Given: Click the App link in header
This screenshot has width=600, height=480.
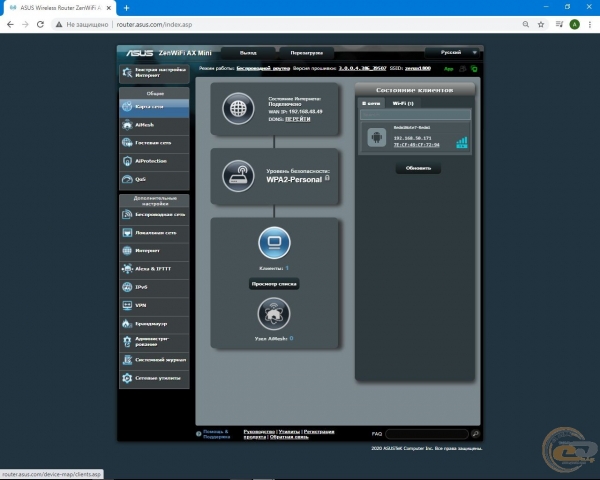Looking at the screenshot, I should 448,69.
